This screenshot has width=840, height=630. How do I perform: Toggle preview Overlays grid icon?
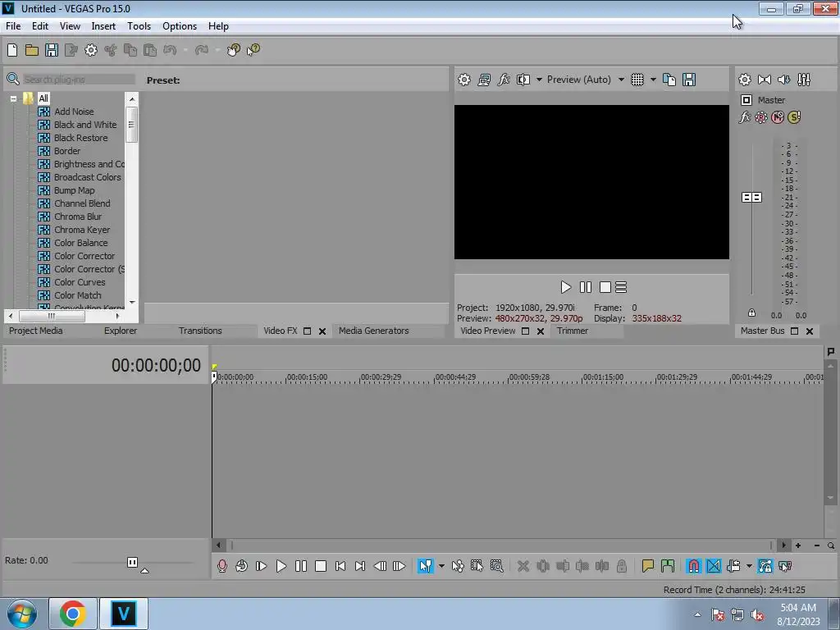[x=637, y=80]
